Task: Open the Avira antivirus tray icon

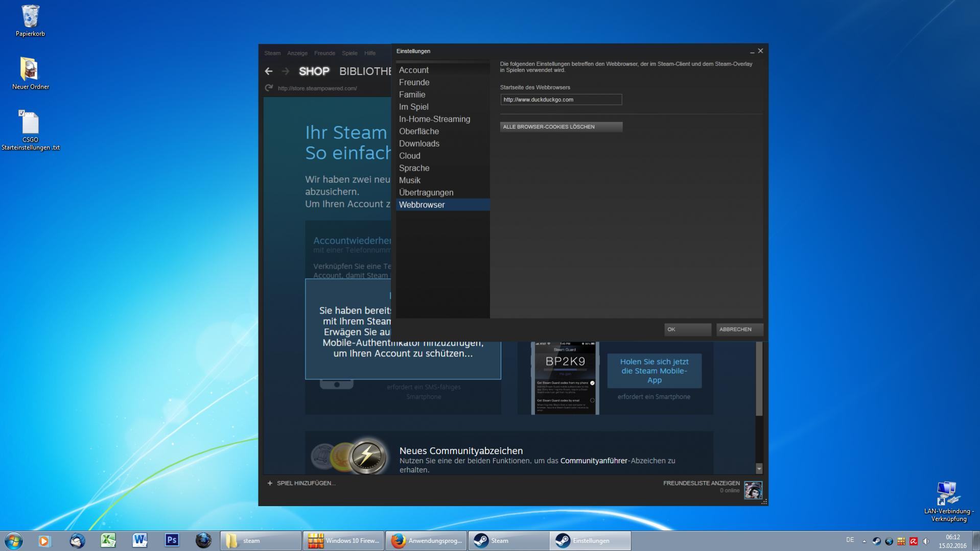Action: coord(914,541)
